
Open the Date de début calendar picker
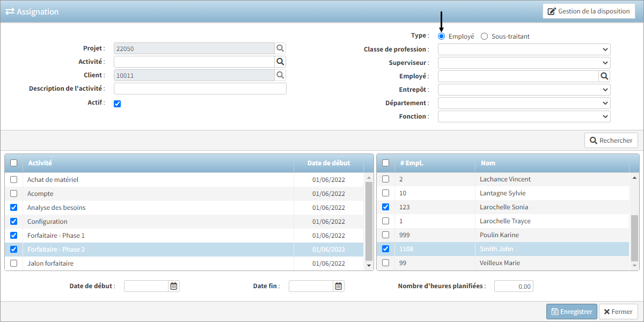tap(173, 286)
